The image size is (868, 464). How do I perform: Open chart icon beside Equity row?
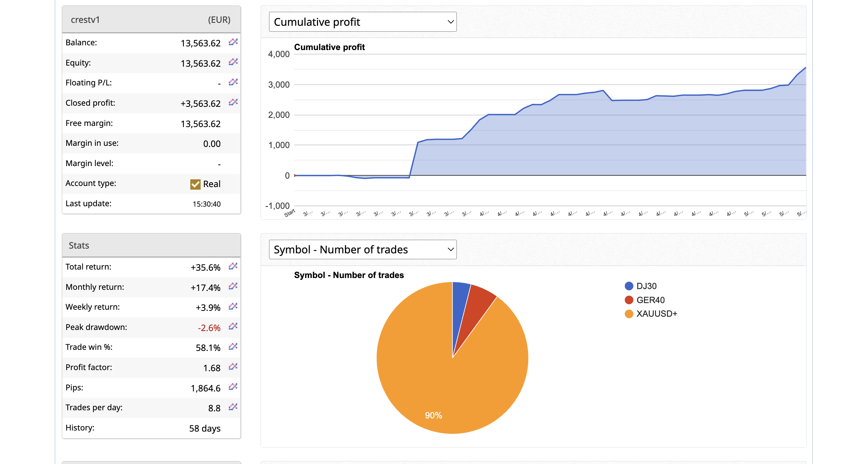point(233,62)
